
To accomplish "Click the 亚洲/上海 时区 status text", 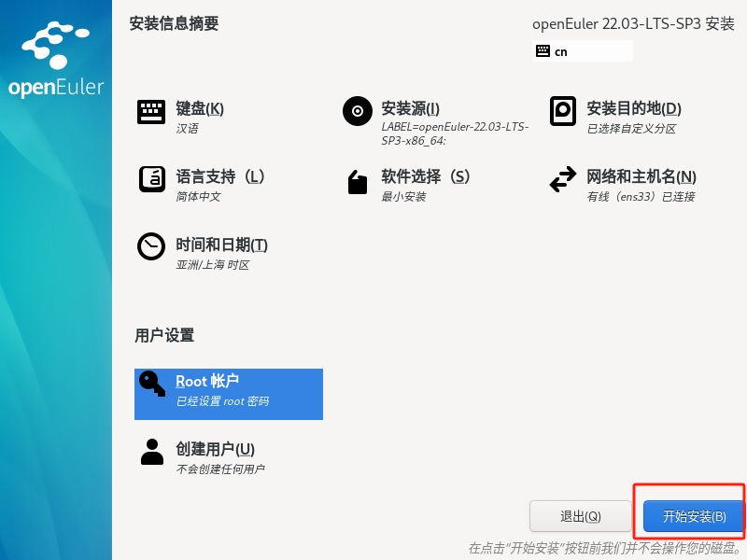I will tap(213, 265).
